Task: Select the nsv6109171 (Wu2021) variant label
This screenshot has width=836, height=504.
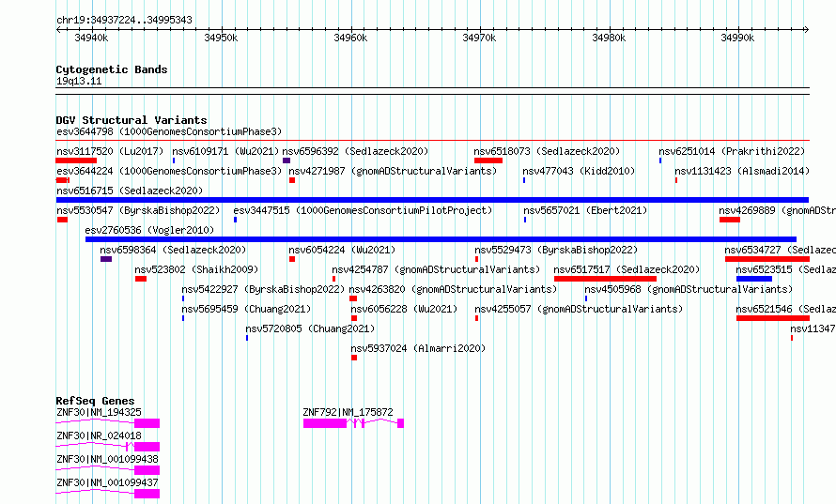Action: 225,151
